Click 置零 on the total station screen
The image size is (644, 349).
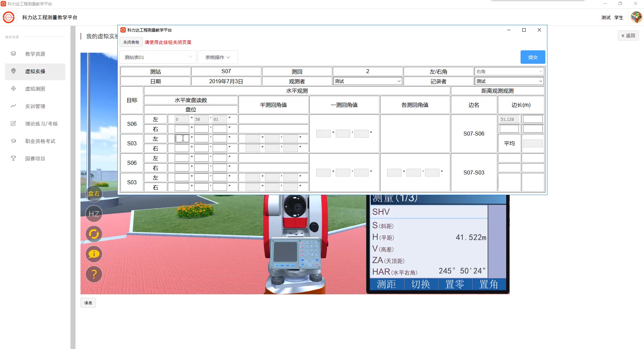(x=454, y=285)
